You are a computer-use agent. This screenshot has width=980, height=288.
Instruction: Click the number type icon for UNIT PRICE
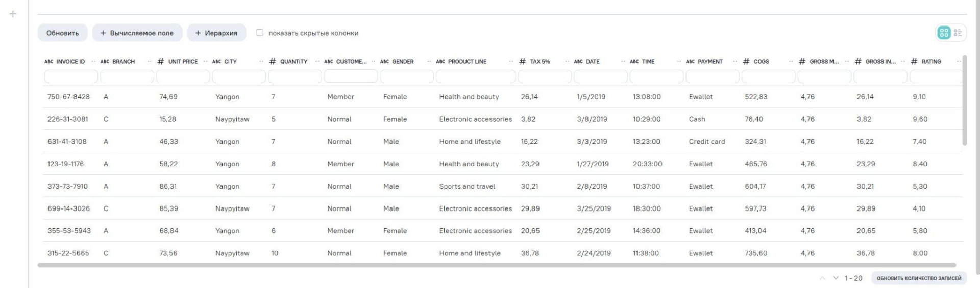coord(161,62)
